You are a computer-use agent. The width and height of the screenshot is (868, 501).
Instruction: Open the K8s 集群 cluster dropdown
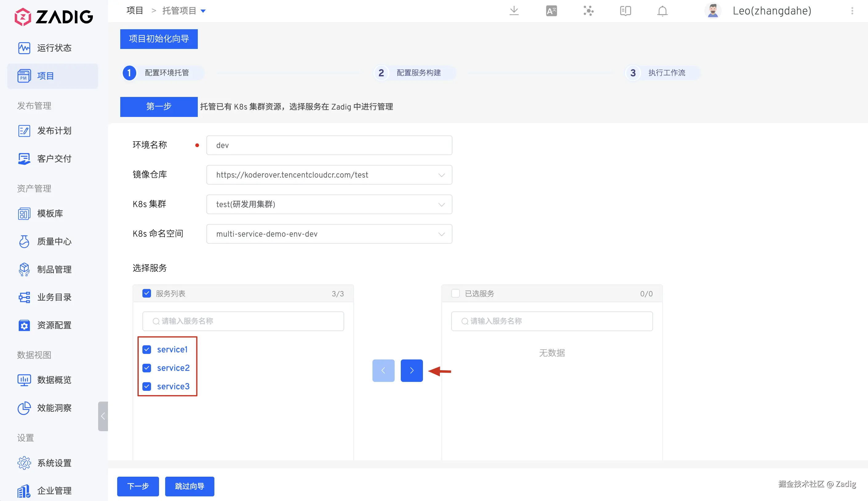click(441, 204)
